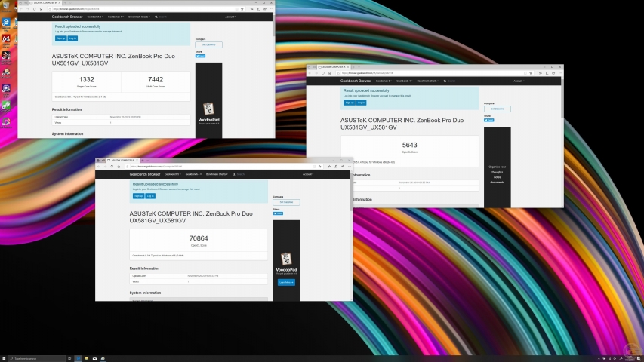
Task: Expand Benchmark Charts menu in 1332 score window
Action: (x=139, y=17)
